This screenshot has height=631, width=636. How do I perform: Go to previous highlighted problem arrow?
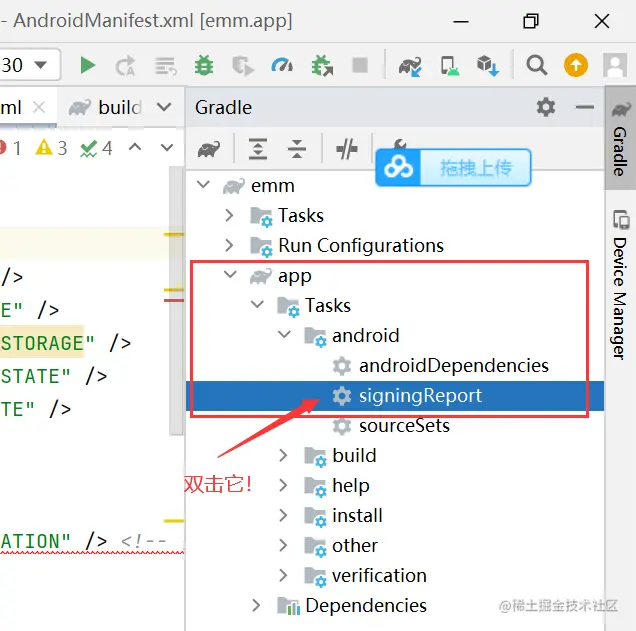coord(135,147)
